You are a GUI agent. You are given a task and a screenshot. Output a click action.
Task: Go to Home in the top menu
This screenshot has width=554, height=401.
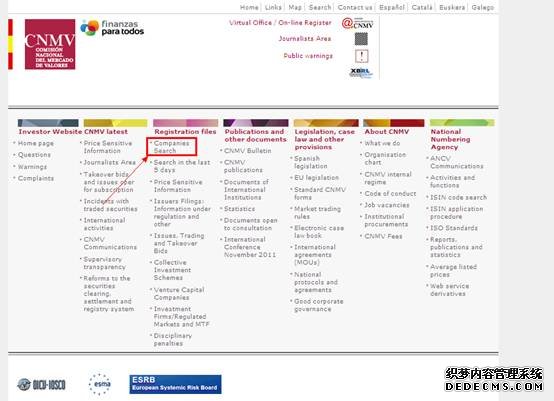tap(249, 7)
